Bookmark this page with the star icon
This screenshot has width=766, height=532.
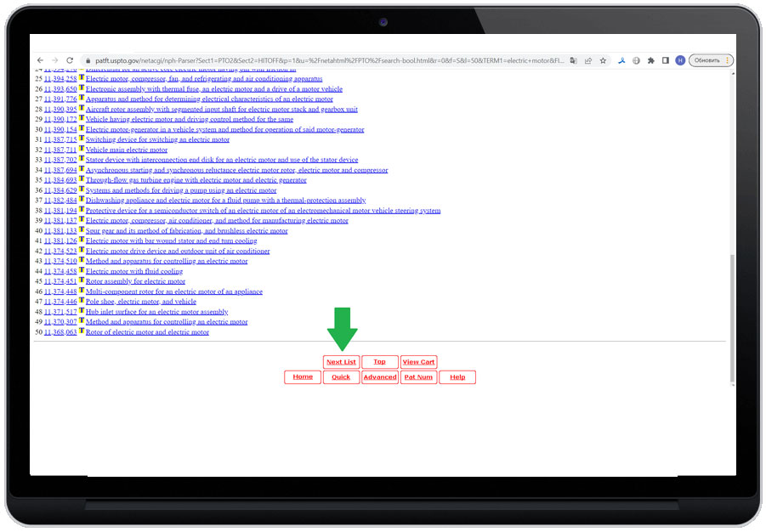click(x=603, y=61)
